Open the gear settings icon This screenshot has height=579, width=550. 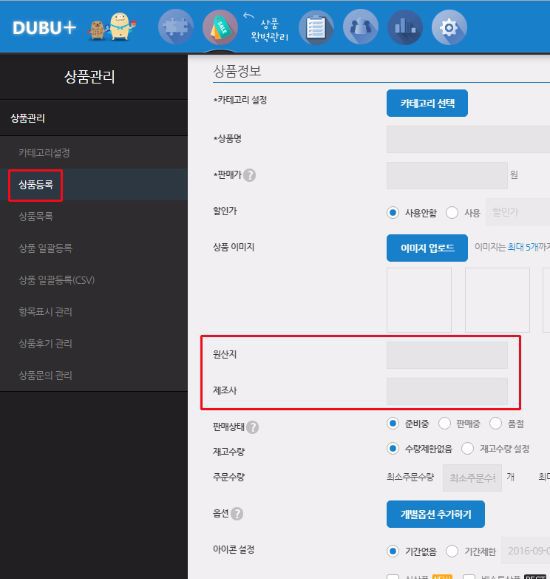point(449,27)
